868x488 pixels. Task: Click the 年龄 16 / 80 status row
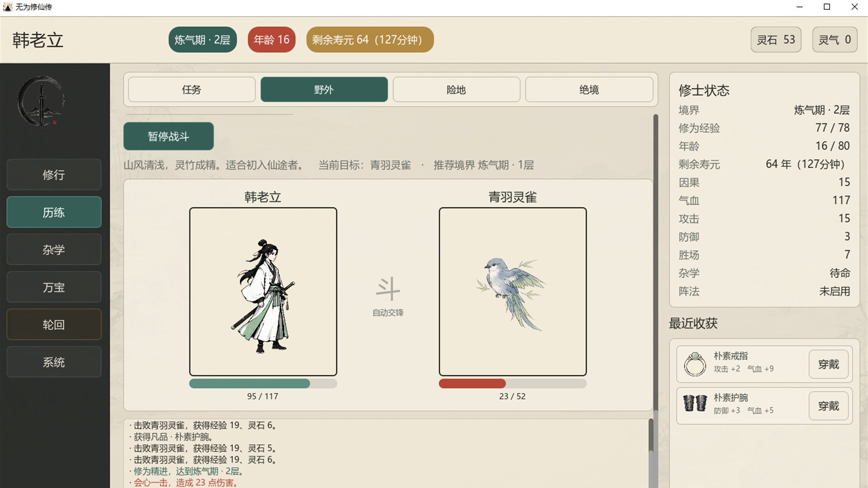coord(764,146)
